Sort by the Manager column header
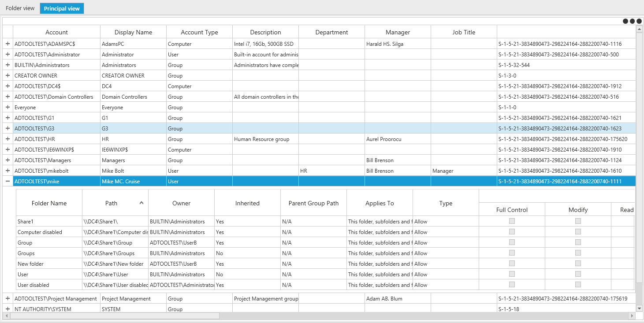This screenshot has width=644, height=323. [398, 32]
